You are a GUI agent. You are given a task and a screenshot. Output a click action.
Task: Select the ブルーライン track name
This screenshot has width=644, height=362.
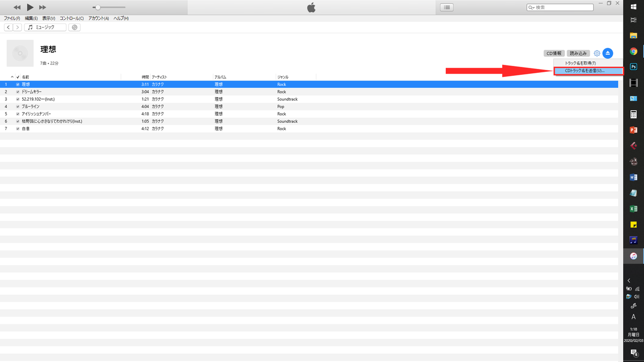coord(31,107)
